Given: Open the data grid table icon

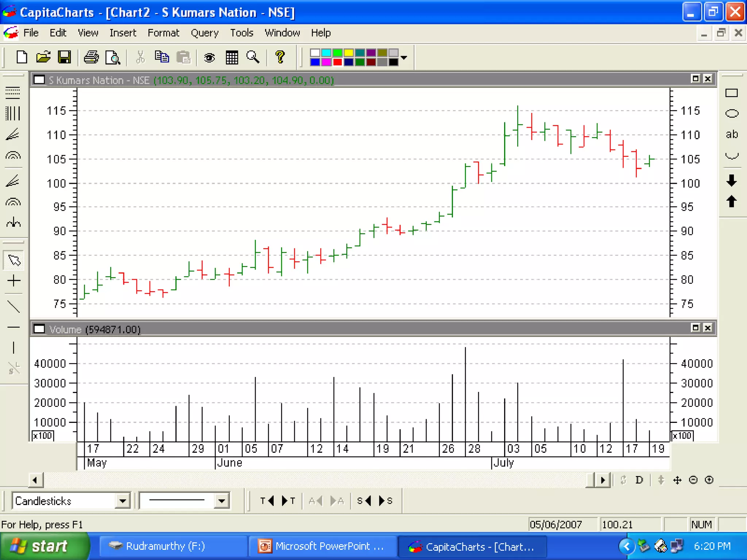Looking at the screenshot, I should pos(232,57).
